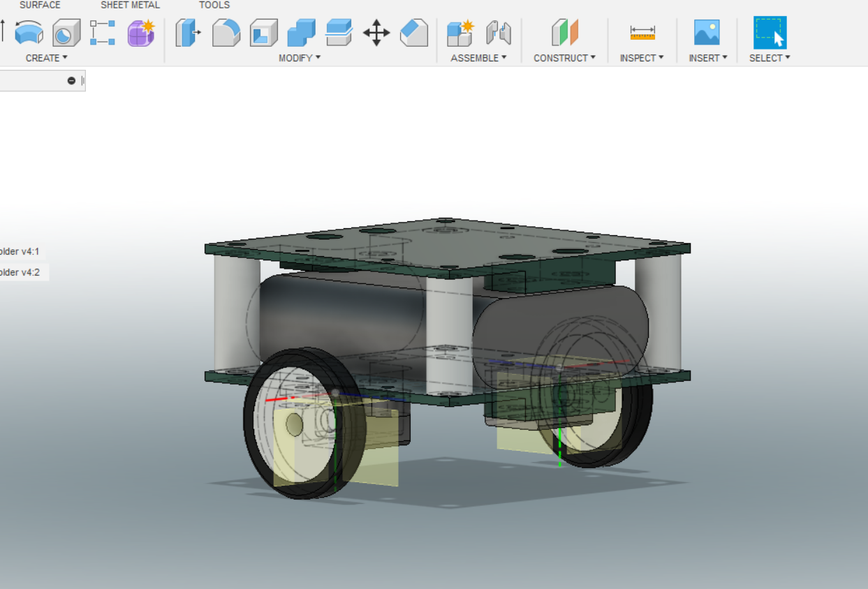Viewport: 868px width, 589px height.
Task: Open the Canvas insert tool
Action: [x=706, y=33]
